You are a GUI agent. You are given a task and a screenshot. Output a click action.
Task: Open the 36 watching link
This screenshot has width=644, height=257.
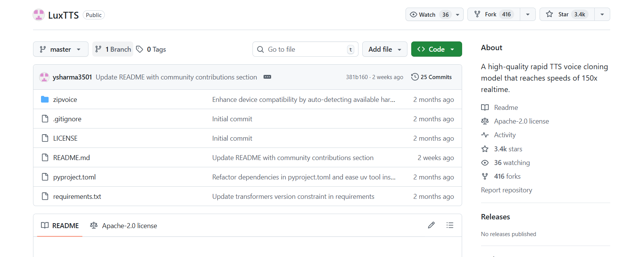click(512, 163)
